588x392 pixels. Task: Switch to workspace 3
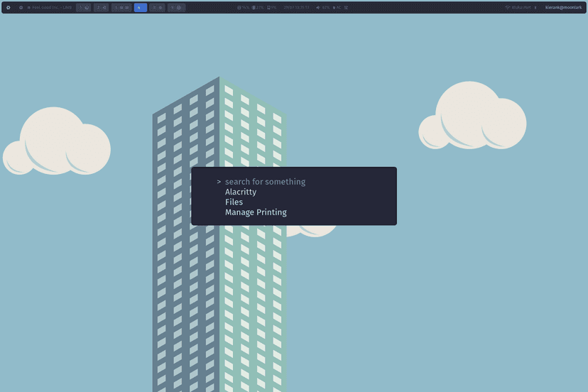coord(121,7)
